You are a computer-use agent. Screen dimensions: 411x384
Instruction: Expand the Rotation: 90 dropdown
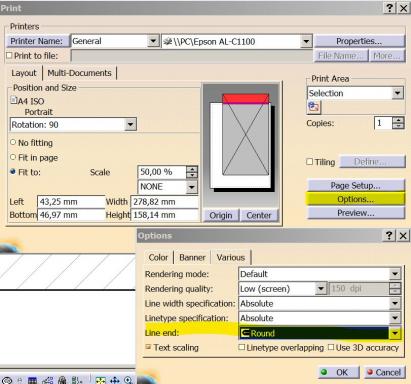pos(130,125)
